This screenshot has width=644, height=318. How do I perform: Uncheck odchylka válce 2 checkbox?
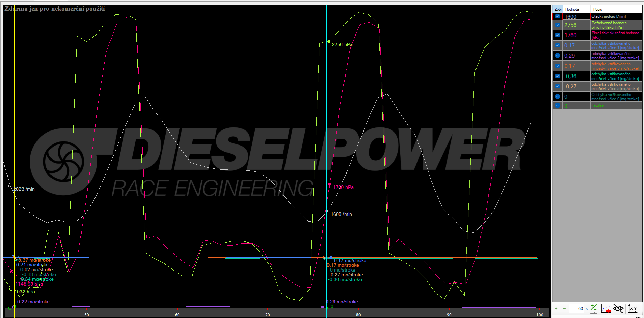coord(557,56)
